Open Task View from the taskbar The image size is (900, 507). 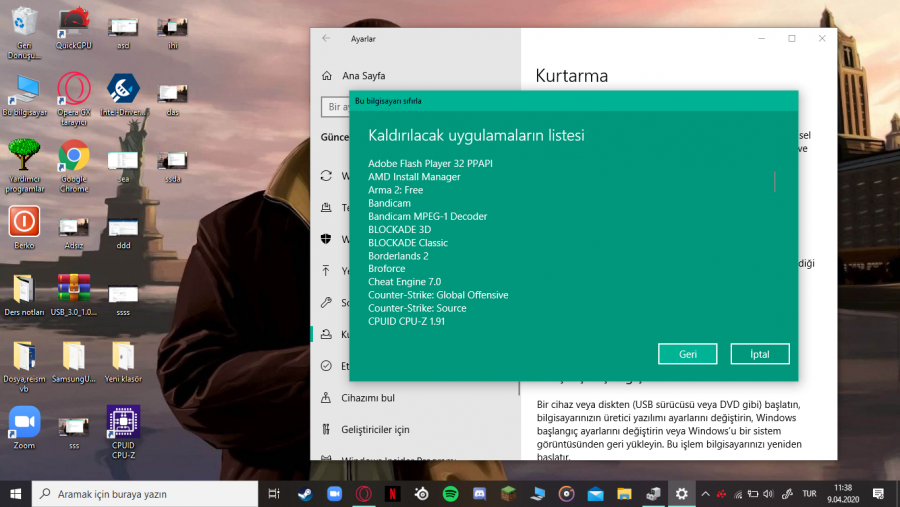[274, 494]
